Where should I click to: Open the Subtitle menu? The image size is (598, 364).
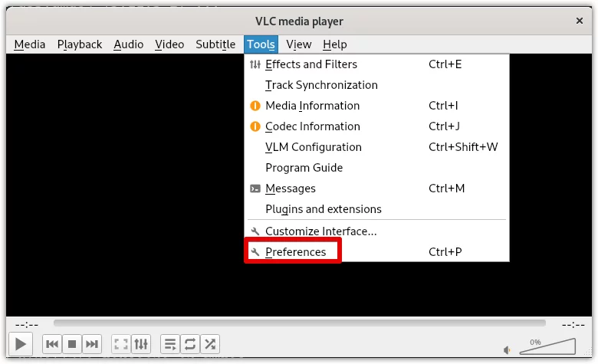[x=215, y=44]
